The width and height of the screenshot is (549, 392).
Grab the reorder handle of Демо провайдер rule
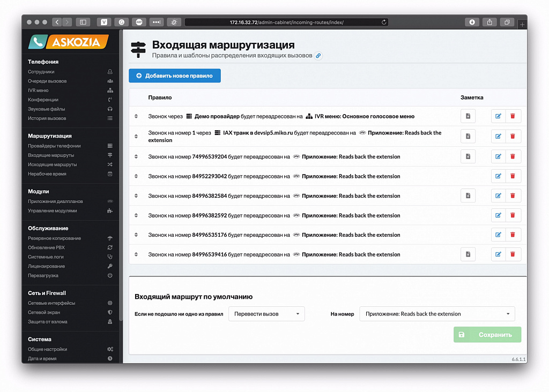[136, 116]
